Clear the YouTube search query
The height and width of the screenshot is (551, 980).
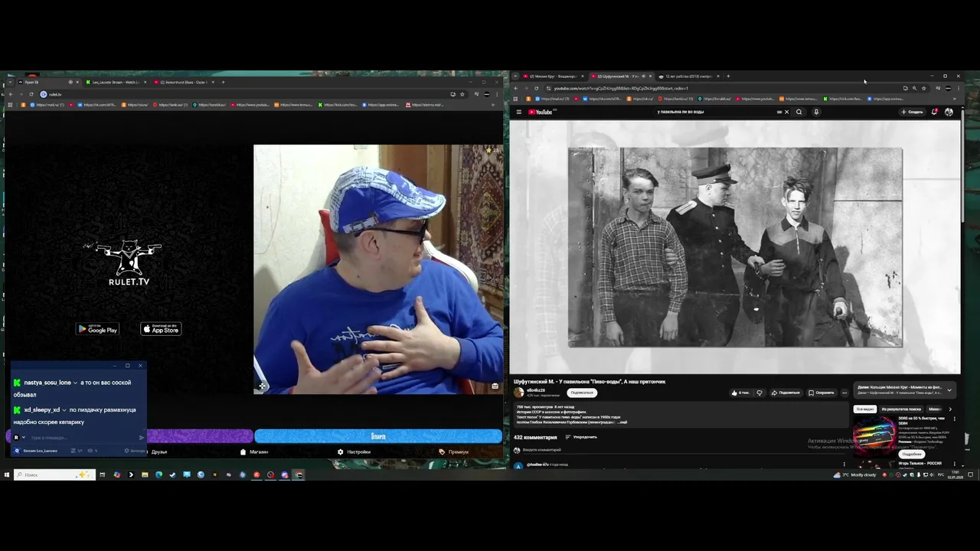coord(786,112)
